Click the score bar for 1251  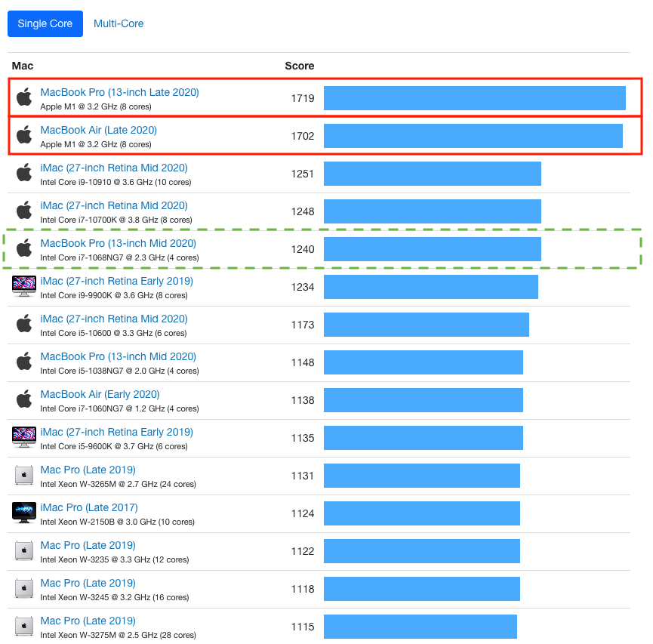coord(433,174)
